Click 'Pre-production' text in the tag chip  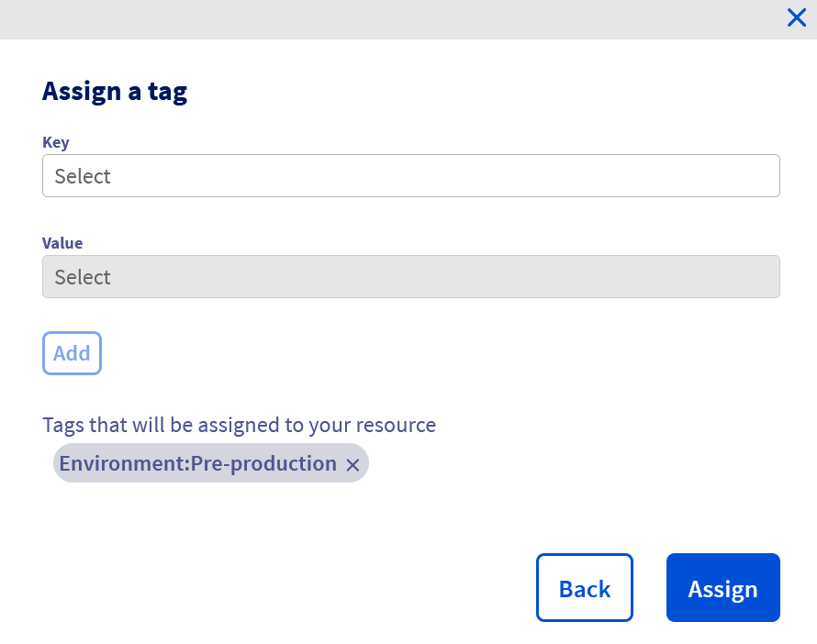click(263, 464)
